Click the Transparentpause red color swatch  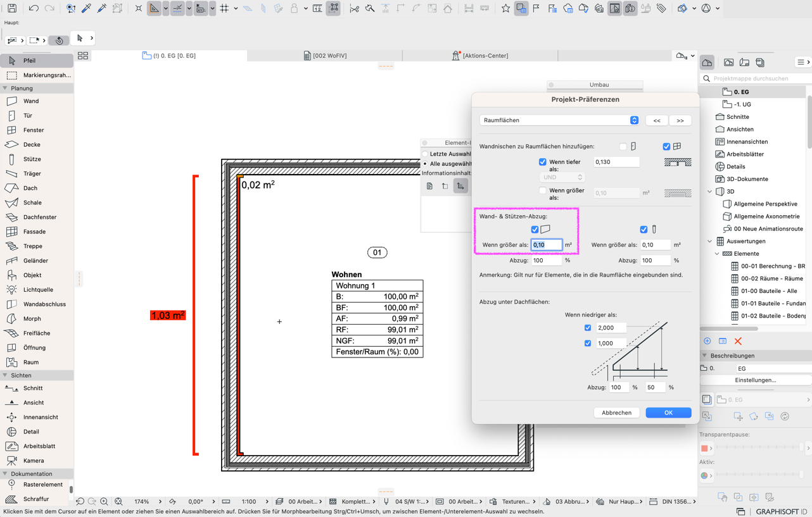(704, 448)
